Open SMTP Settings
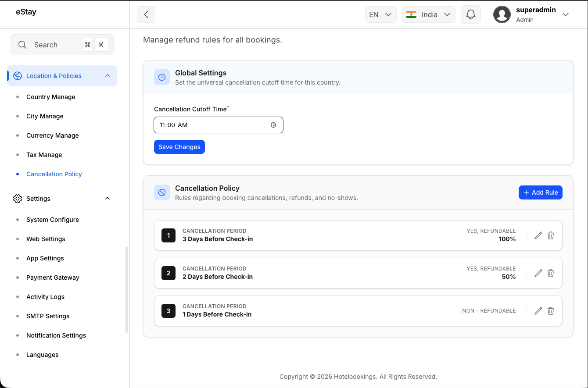588x388 pixels. click(48, 316)
